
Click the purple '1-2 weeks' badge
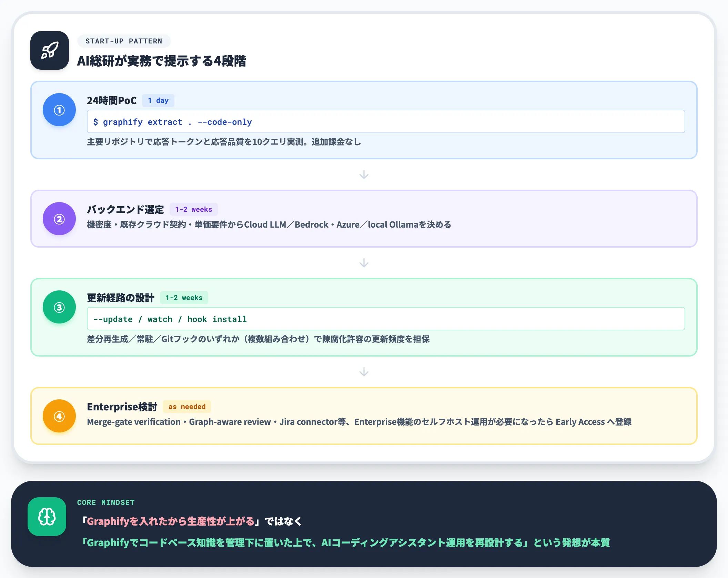(194, 209)
